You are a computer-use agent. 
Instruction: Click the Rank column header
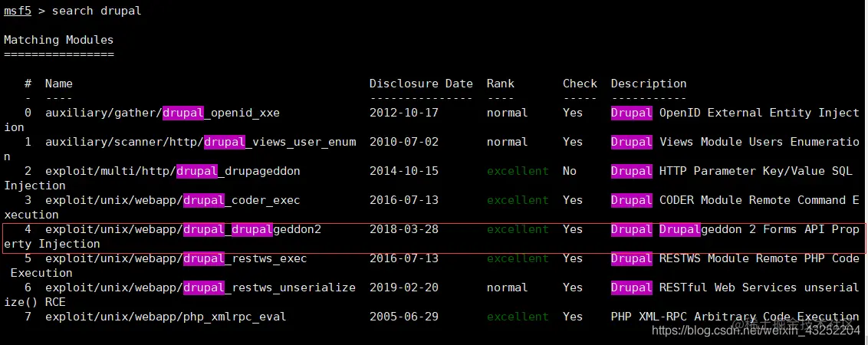(x=501, y=84)
